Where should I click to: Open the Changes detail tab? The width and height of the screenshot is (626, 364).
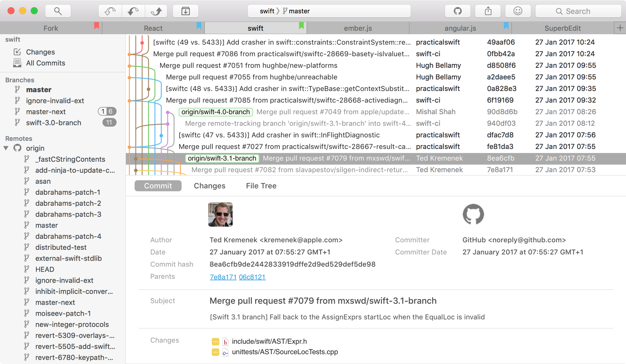209,186
